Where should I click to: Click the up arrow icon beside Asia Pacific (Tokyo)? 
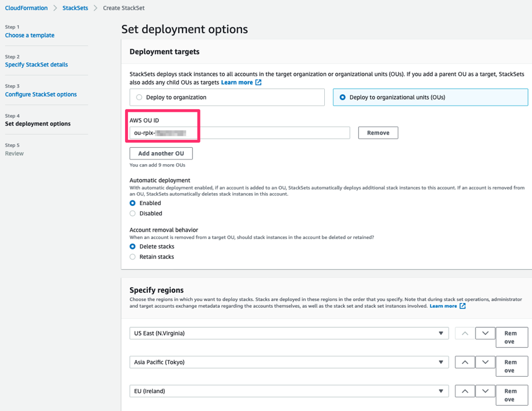(464, 362)
